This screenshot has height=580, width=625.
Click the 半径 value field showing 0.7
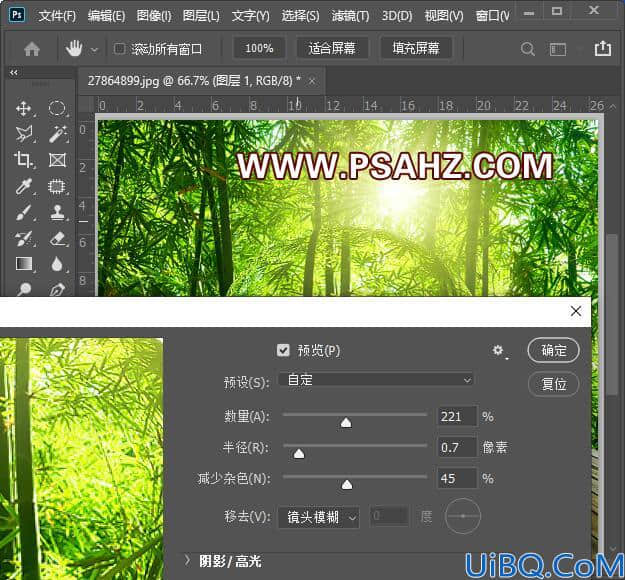[x=457, y=447]
